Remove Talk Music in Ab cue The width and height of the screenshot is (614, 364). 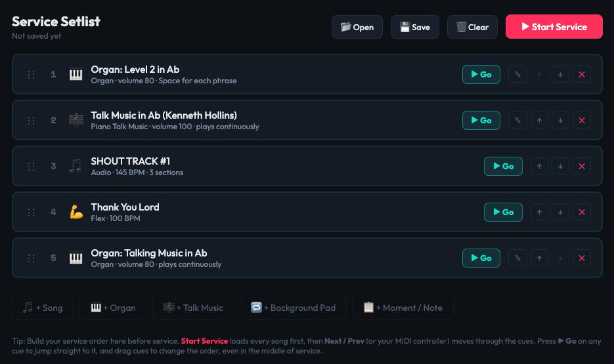pyautogui.click(x=582, y=120)
